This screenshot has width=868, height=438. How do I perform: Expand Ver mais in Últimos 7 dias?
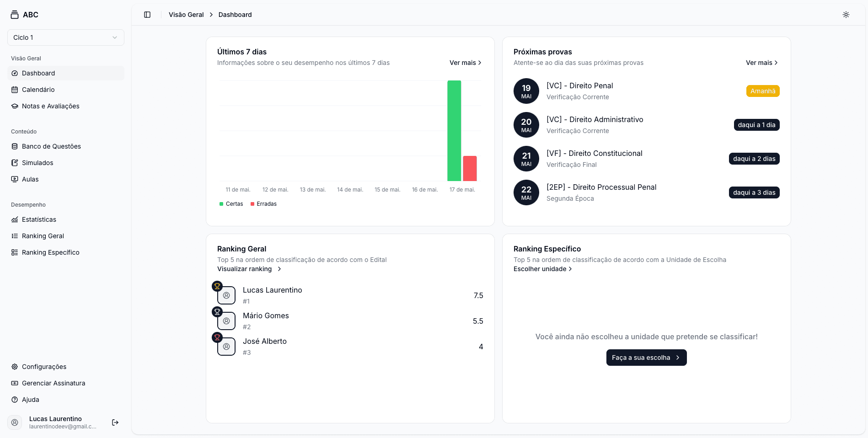465,63
